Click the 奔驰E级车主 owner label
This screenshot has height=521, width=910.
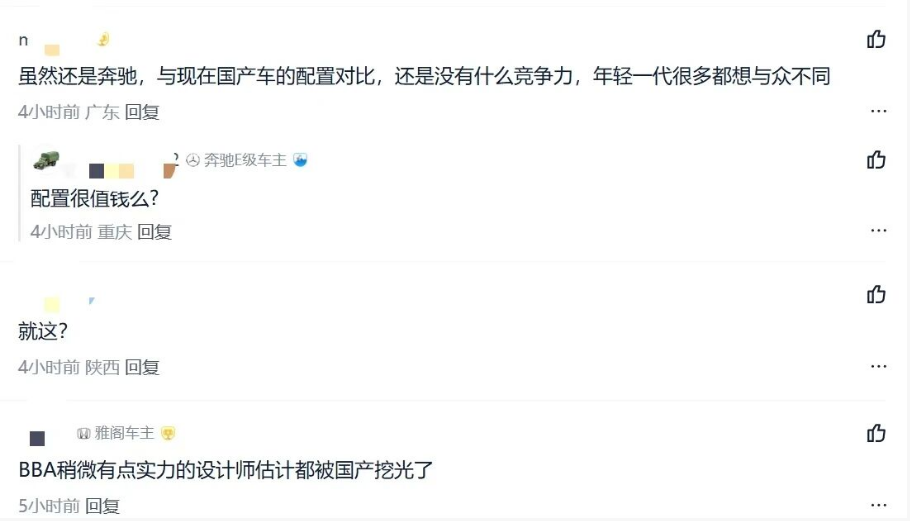click(245, 160)
